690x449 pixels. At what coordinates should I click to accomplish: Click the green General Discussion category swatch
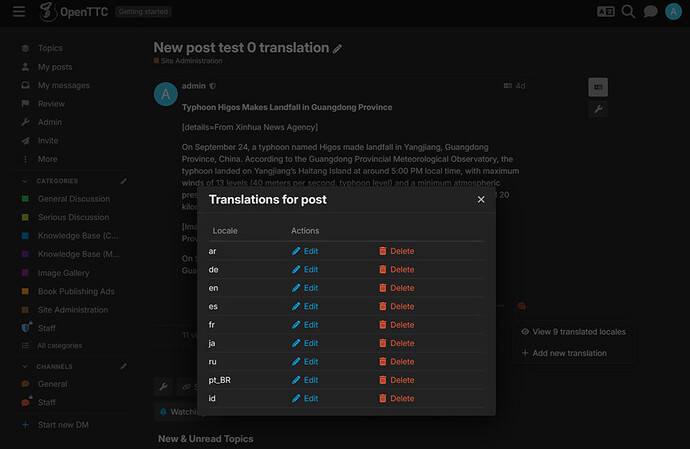[x=25, y=199]
